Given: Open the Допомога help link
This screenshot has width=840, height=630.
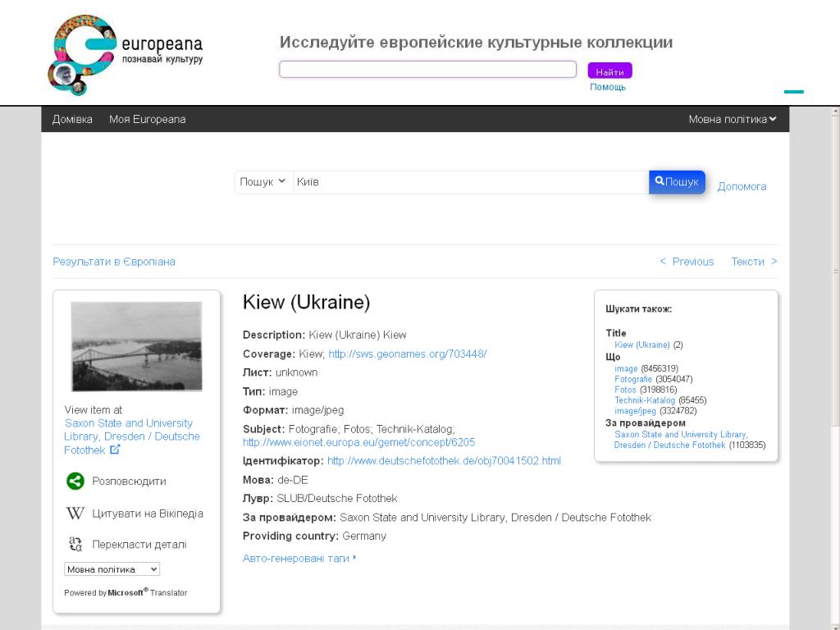Looking at the screenshot, I should pos(742,186).
